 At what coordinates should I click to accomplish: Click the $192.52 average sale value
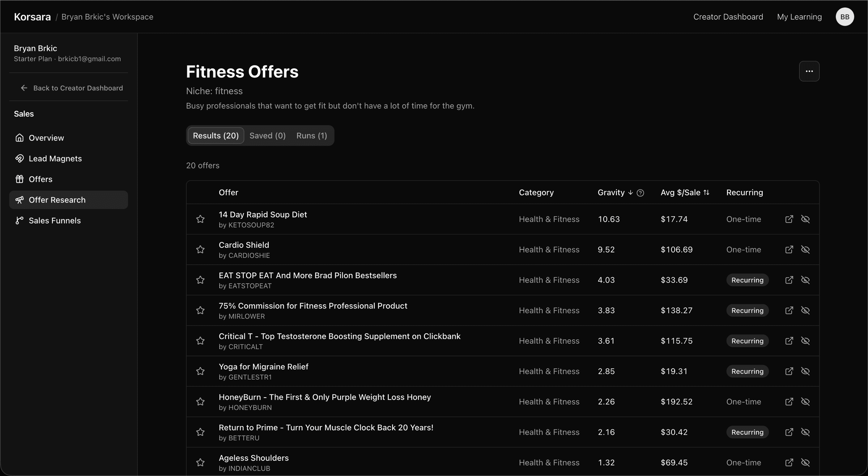click(676, 401)
